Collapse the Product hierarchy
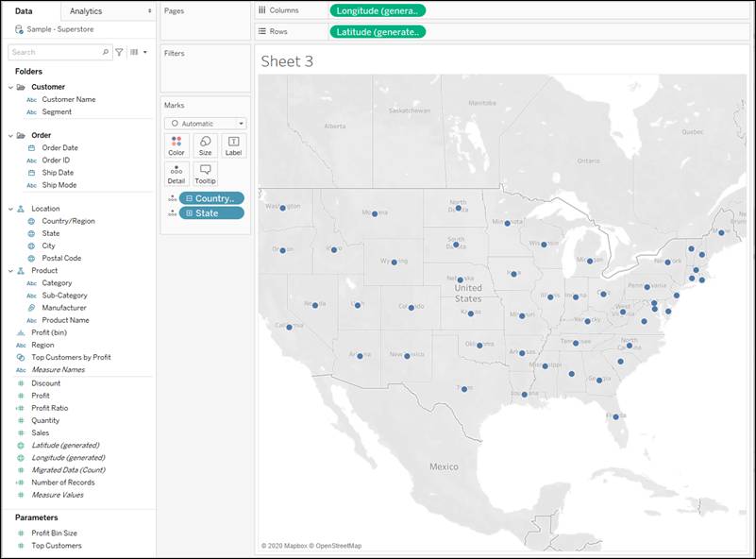 tap(10, 271)
